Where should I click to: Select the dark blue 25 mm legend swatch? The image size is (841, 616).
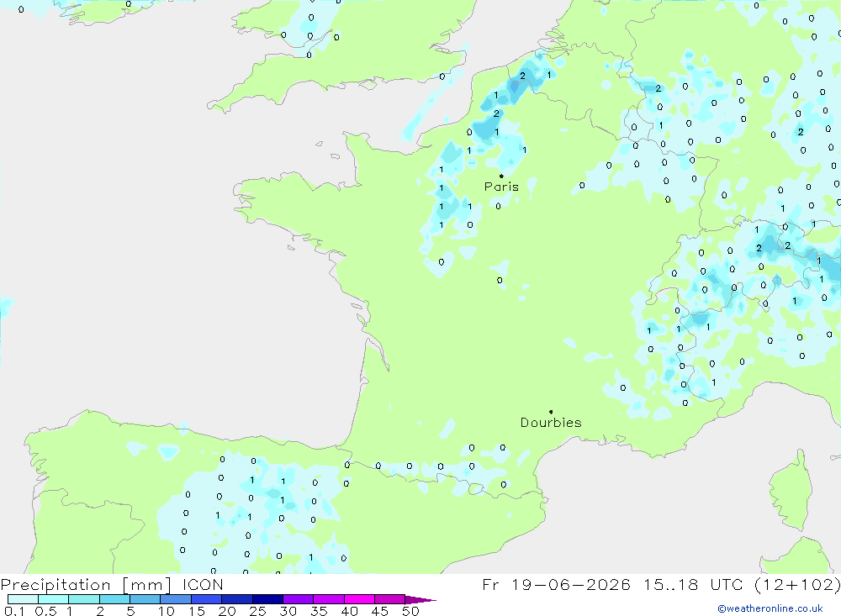click(x=267, y=599)
